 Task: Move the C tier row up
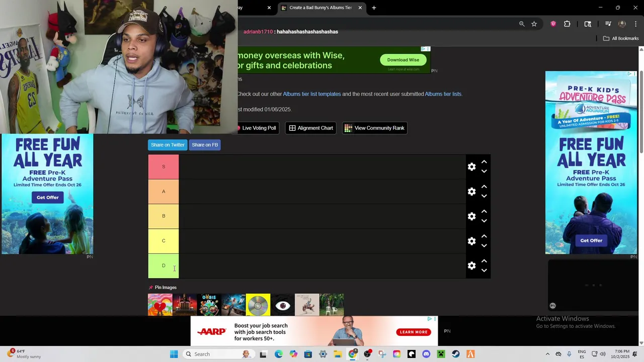(484, 236)
